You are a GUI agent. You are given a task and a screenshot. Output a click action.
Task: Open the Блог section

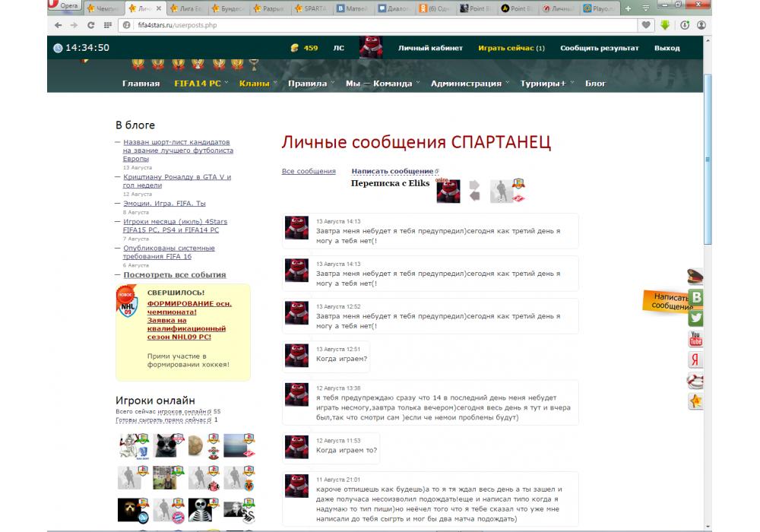click(595, 84)
